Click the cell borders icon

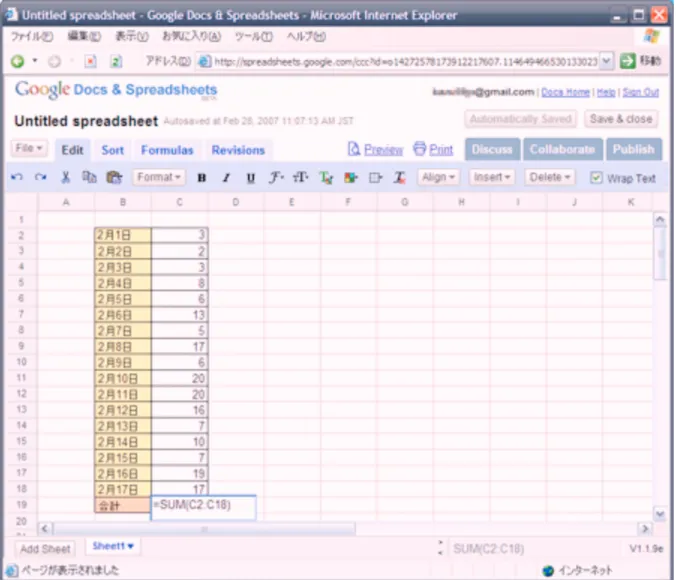pyautogui.click(x=376, y=177)
